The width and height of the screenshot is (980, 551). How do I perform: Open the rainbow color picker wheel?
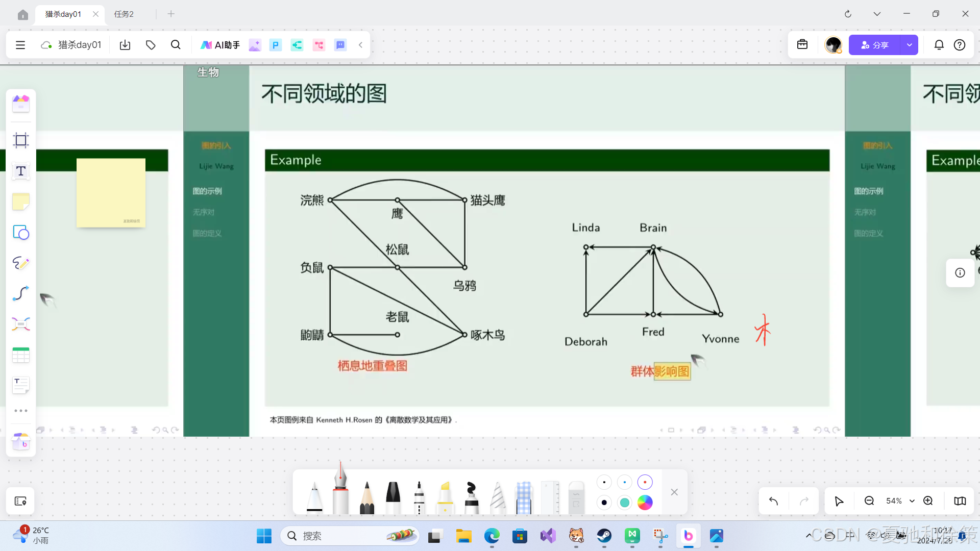(x=645, y=503)
